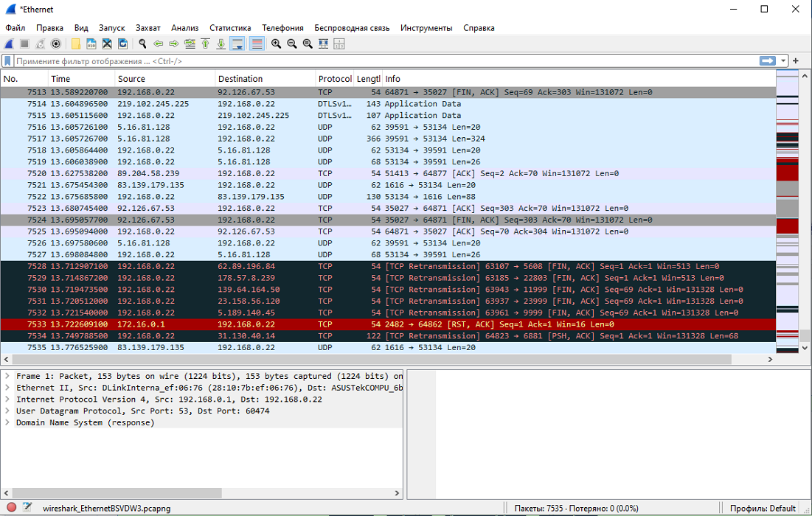This screenshot has width=812, height=516.
Task: Jump to the last packet
Action: tap(221, 44)
